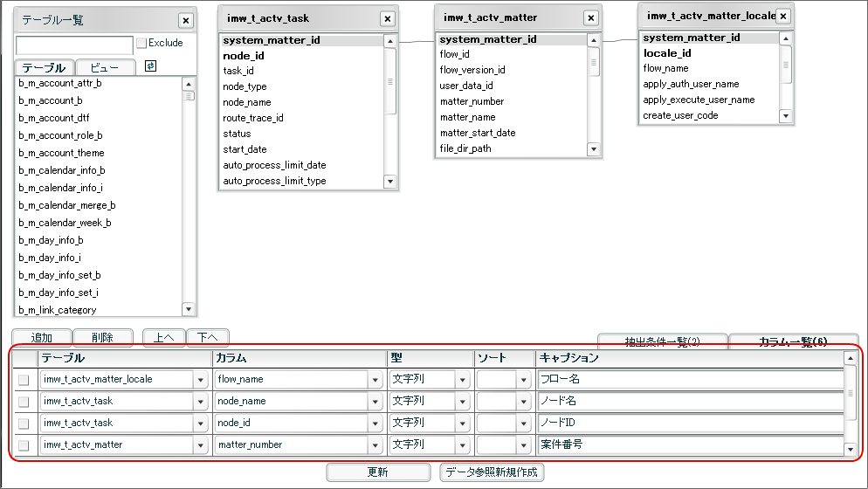This screenshot has height=489, width=868.
Task: Open table dropdown in node_id row
Action: pos(200,424)
